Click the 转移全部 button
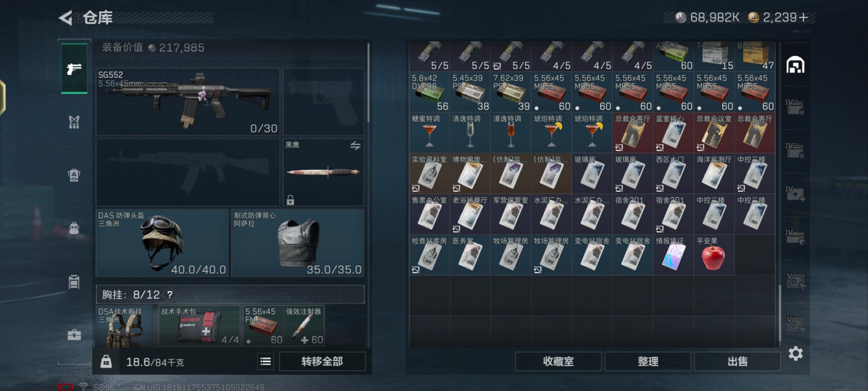 pyautogui.click(x=322, y=361)
